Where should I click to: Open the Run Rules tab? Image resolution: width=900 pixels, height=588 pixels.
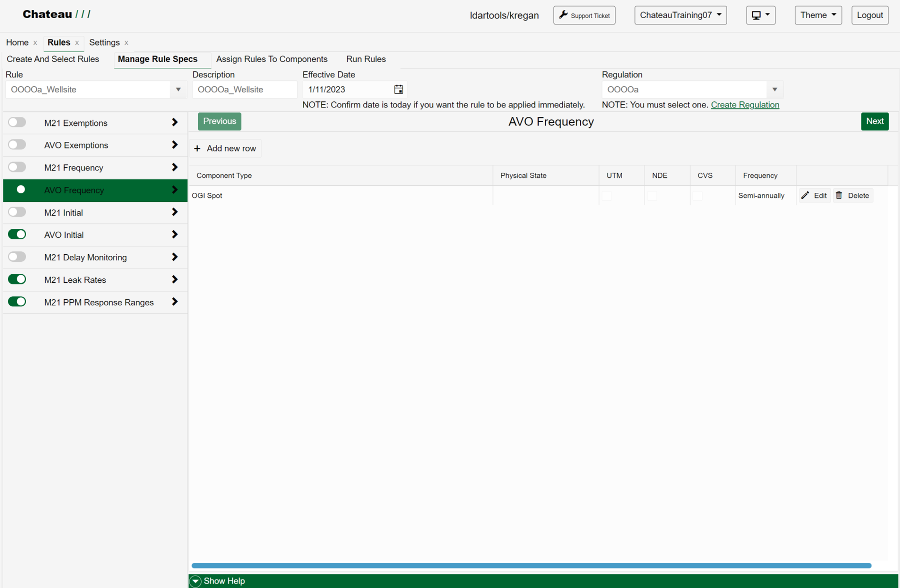pos(365,59)
